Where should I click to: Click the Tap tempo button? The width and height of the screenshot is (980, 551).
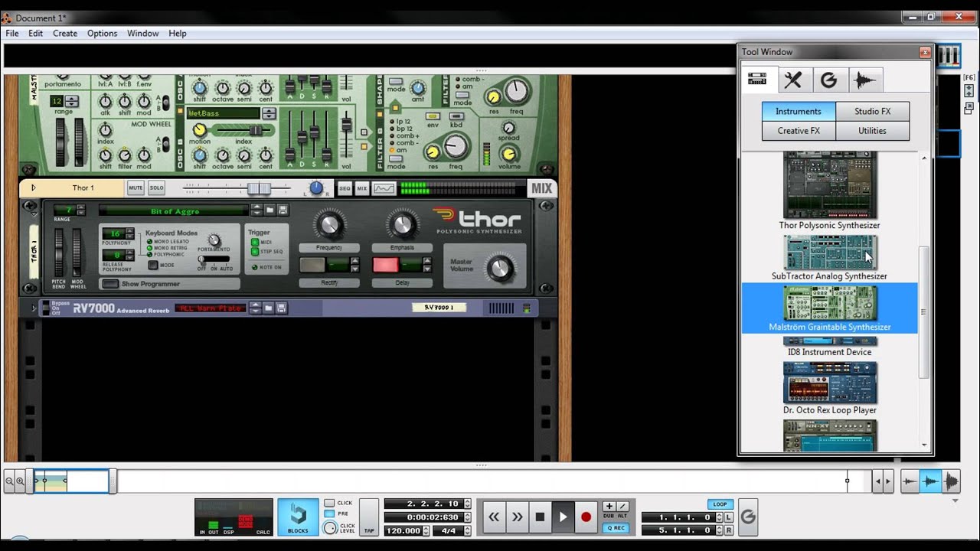pyautogui.click(x=369, y=517)
